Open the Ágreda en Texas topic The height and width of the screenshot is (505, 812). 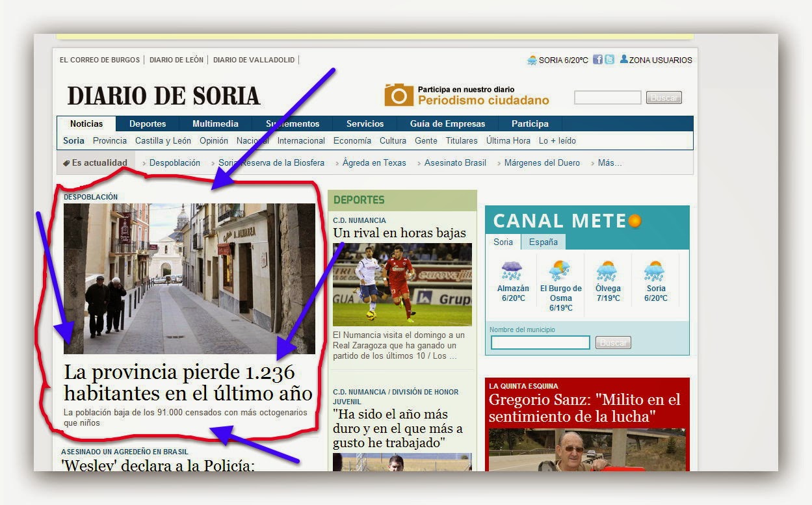(x=374, y=162)
